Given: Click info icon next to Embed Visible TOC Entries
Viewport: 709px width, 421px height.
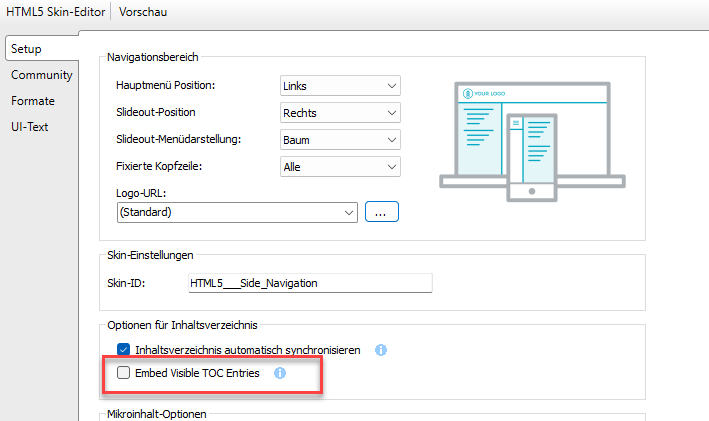Looking at the screenshot, I should (280, 373).
